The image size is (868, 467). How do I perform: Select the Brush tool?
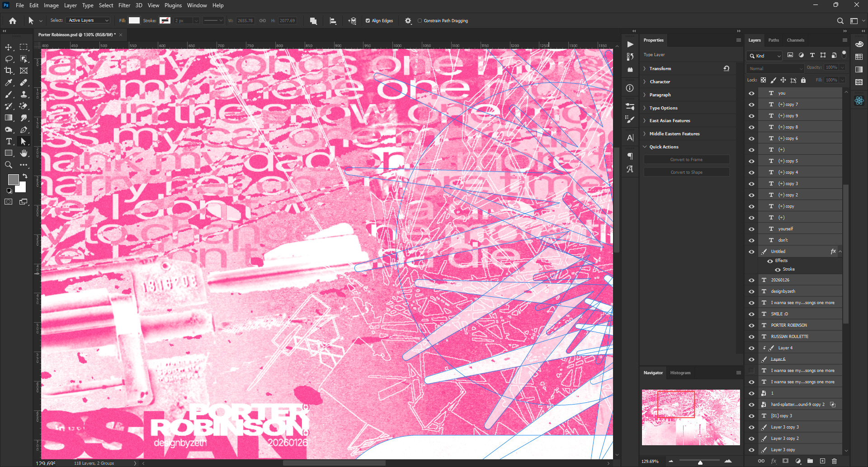pyautogui.click(x=9, y=94)
